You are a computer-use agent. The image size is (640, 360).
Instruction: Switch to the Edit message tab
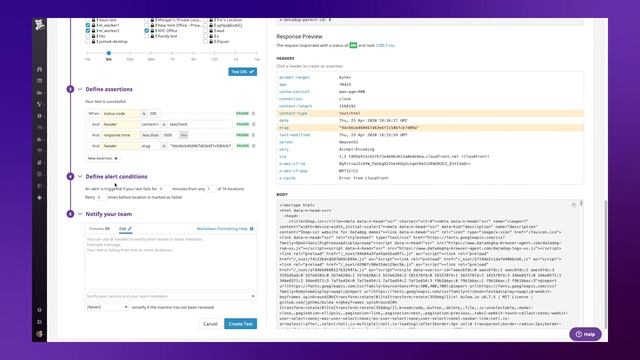click(125, 229)
